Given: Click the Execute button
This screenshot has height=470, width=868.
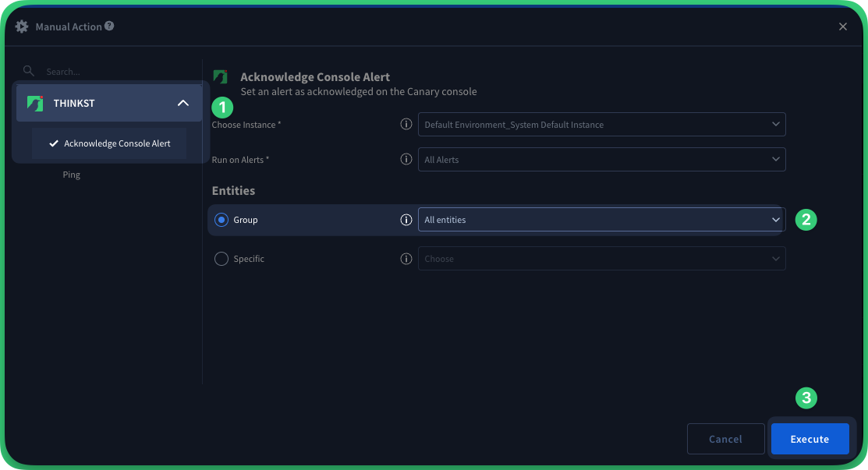Looking at the screenshot, I should tap(810, 439).
